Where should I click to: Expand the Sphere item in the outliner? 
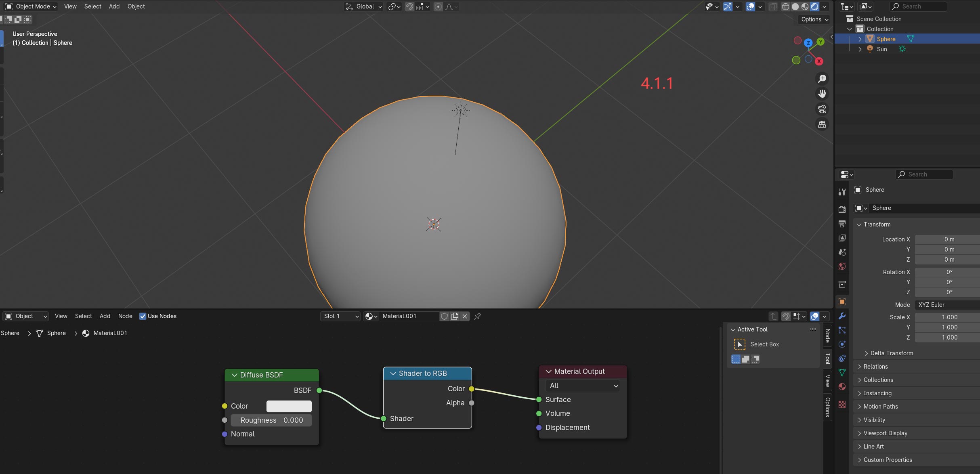[860, 39]
